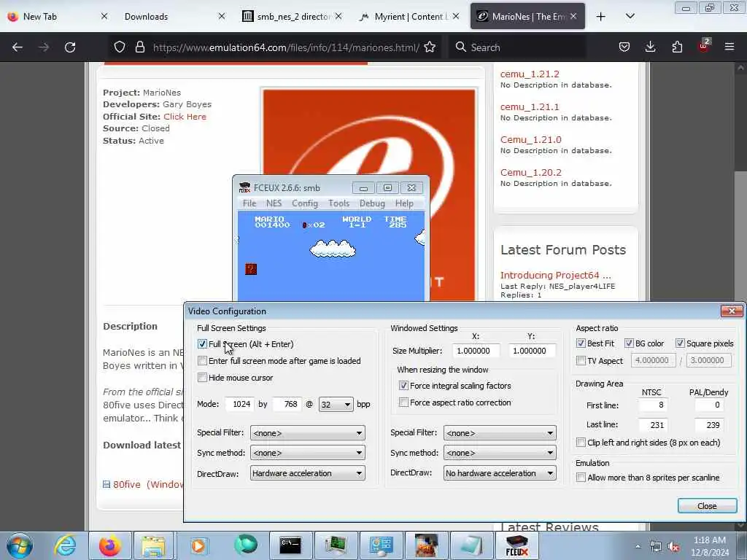Switch to the Myrient Content tab
The image size is (747, 560).
click(x=411, y=17)
